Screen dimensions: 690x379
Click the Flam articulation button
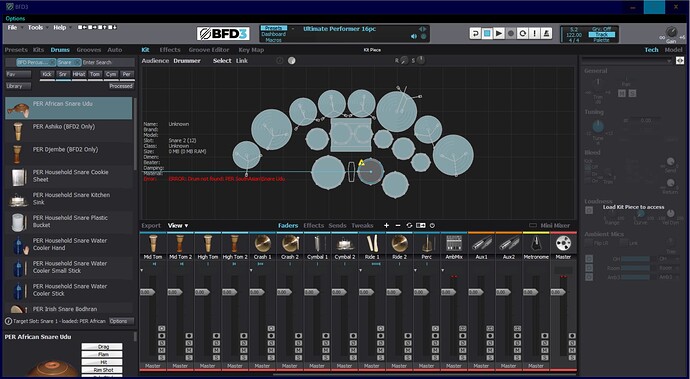103,354
